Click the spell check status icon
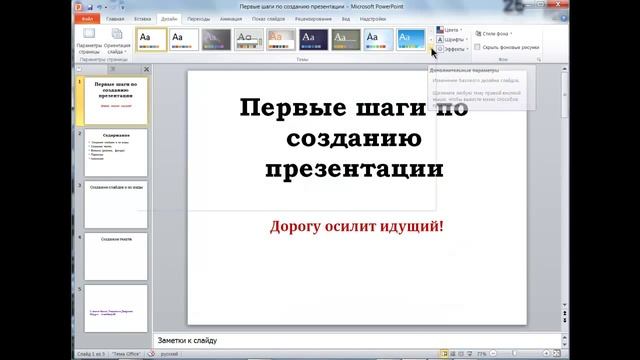The height and width of the screenshot is (360, 640). point(151,354)
